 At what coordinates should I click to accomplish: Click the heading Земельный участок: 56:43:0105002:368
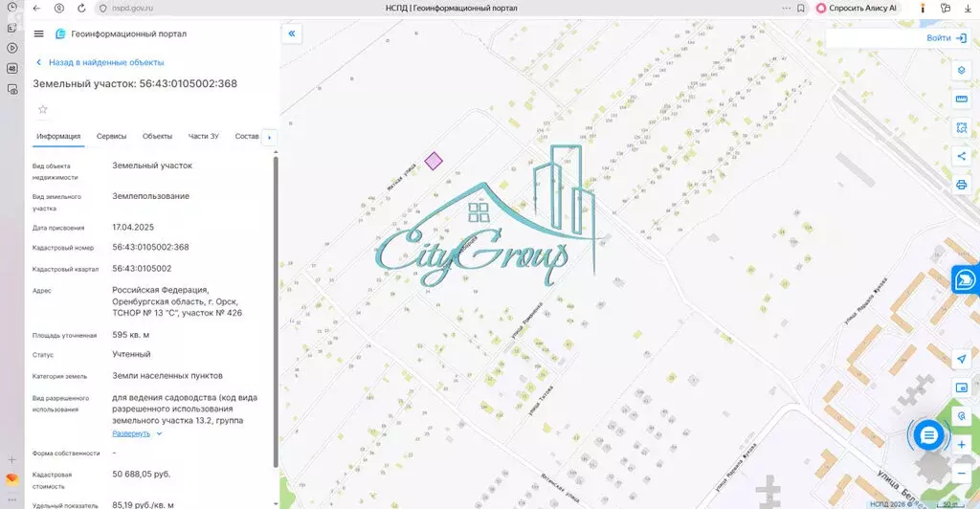tap(135, 83)
